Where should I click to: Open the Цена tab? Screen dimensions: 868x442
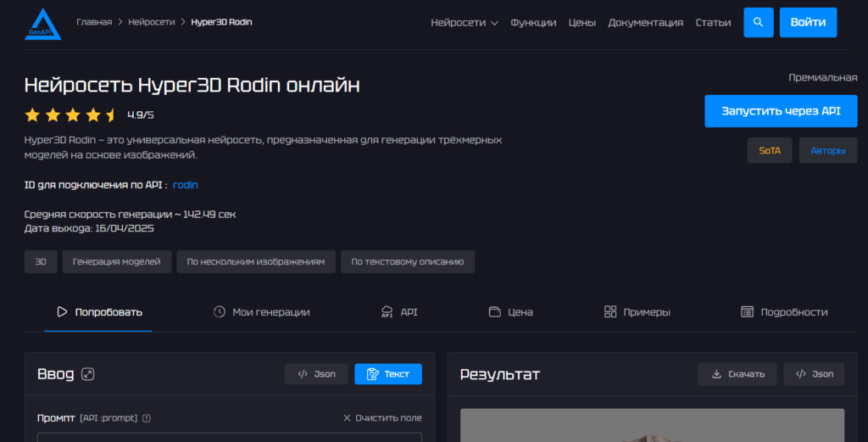pos(511,312)
